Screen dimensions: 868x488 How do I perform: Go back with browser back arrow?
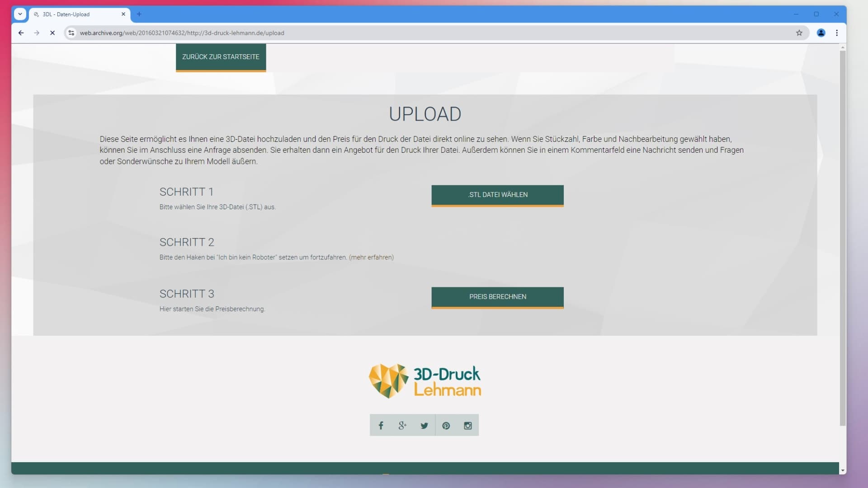point(21,33)
